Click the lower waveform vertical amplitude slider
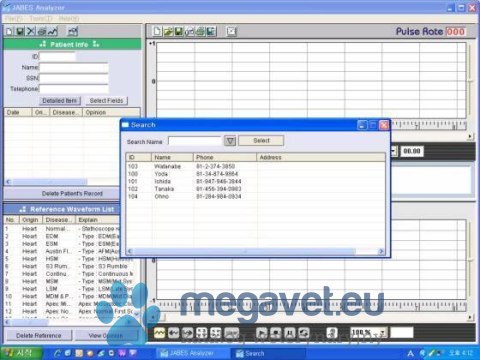The height and width of the screenshot is (360, 480). [x=471, y=259]
